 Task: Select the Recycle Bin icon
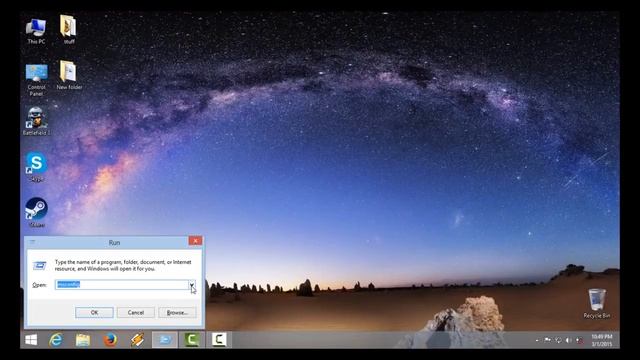pos(597,303)
